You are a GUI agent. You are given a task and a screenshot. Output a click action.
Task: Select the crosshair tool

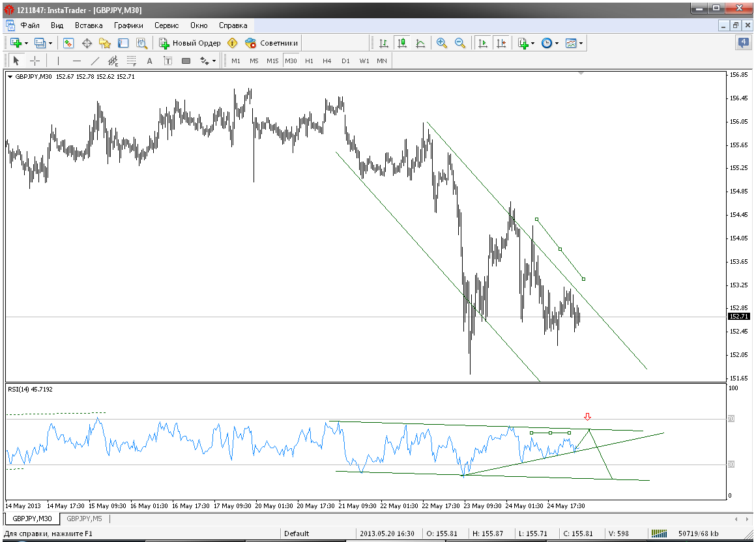coord(35,61)
